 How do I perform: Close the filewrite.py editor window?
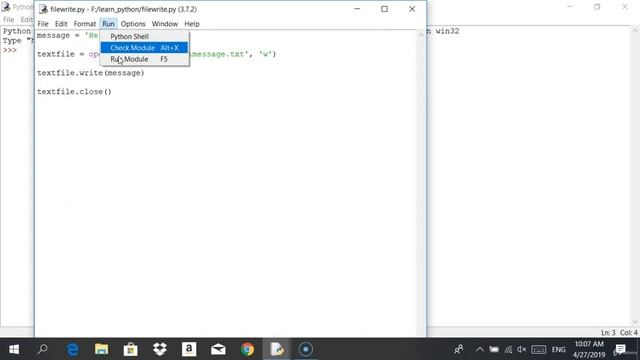coord(412,9)
